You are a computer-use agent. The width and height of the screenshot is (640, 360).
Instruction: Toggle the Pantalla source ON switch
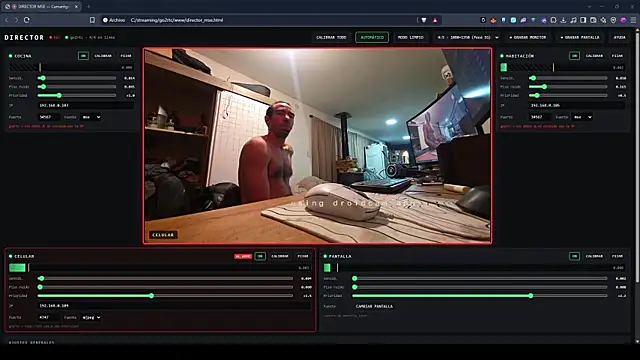point(574,256)
